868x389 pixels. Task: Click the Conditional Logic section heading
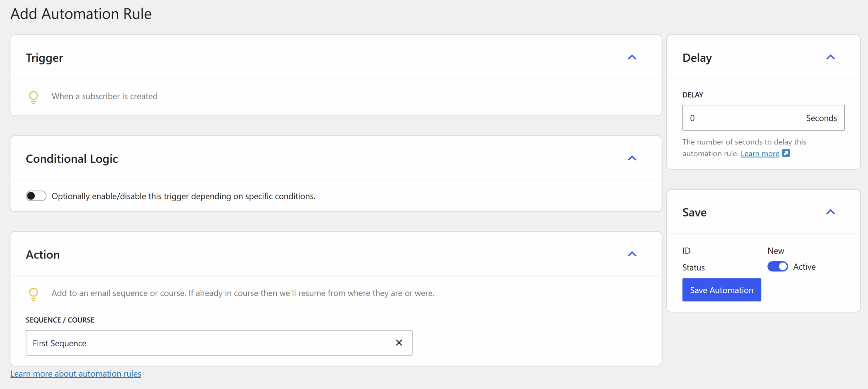point(72,159)
